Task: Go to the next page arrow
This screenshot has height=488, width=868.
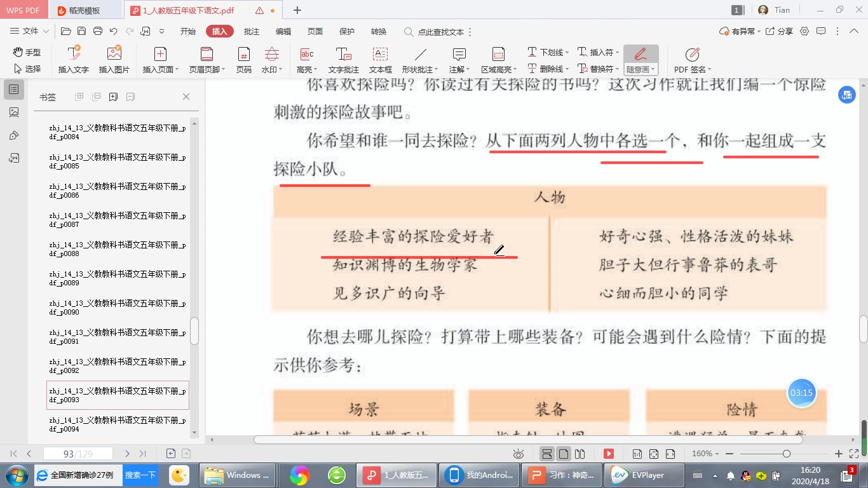Action: (x=127, y=454)
